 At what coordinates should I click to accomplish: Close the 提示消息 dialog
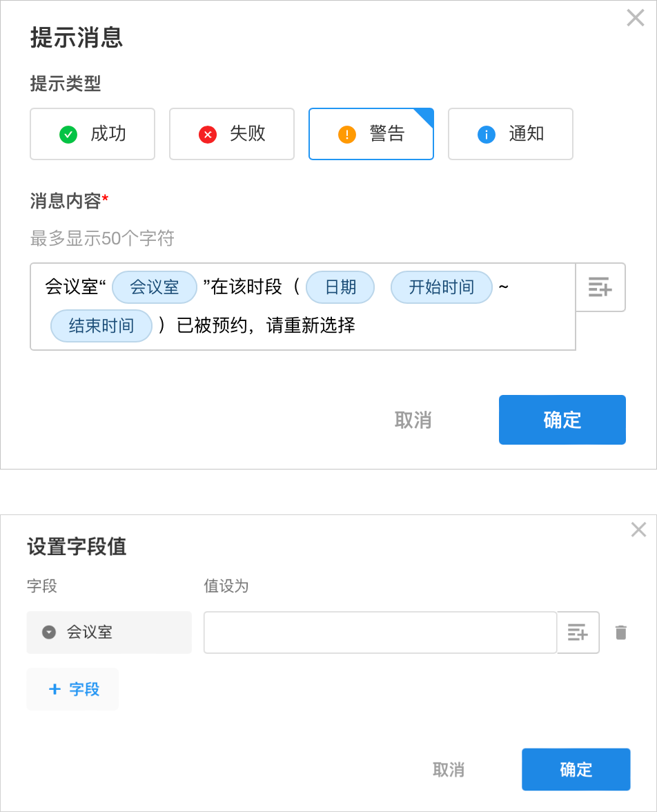(635, 18)
